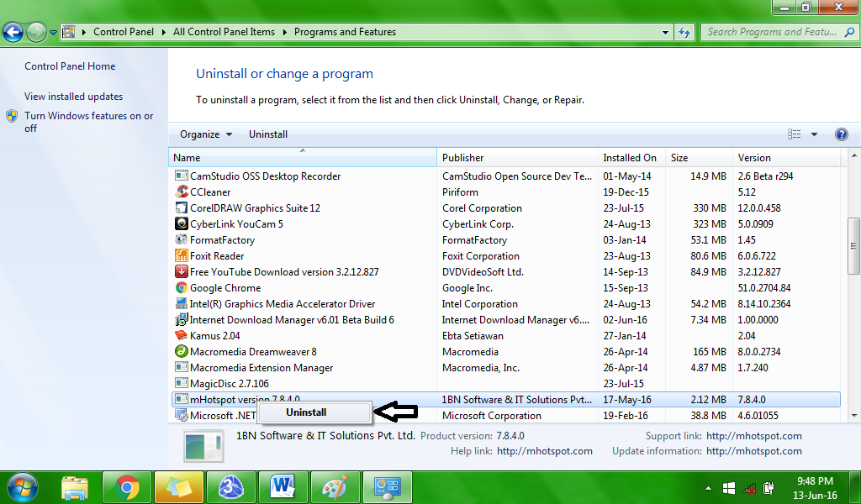The width and height of the screenshot is (861, 504).
Task: Sort by the Size column header
Action: click(699, 157)
